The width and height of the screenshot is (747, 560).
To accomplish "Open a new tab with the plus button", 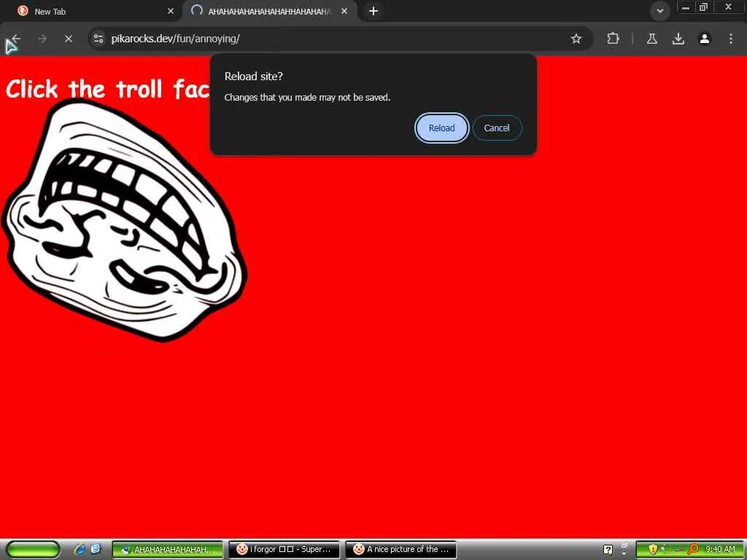I will pos(373,11).
